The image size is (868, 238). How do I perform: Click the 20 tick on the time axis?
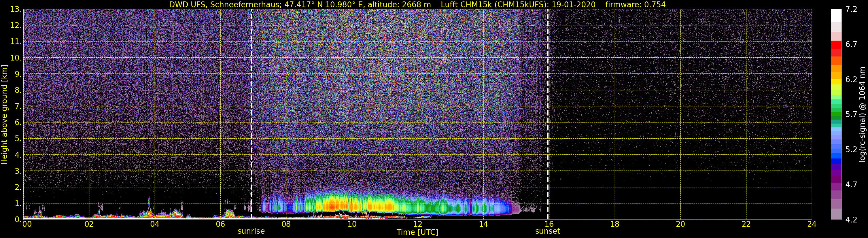(x=680, y=224)
